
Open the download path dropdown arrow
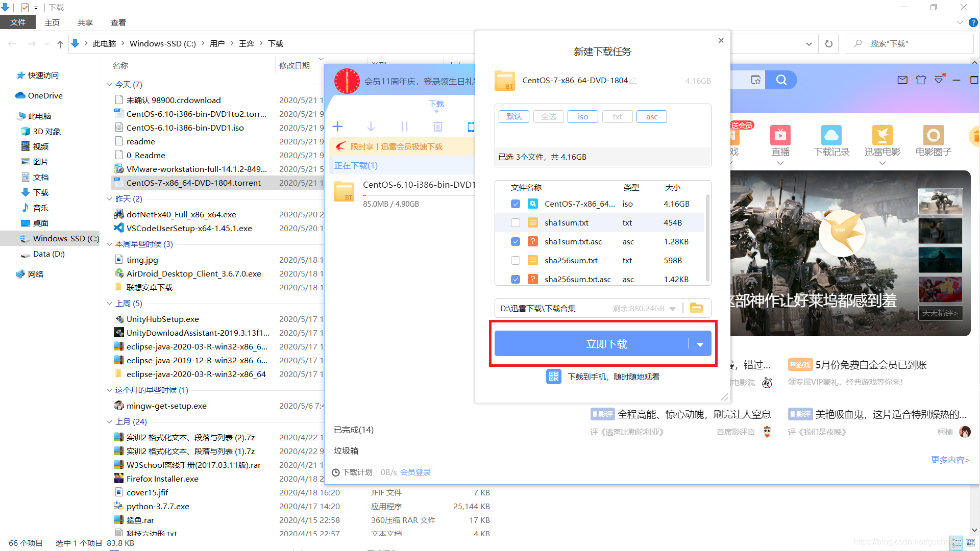(x=672, y=309)
